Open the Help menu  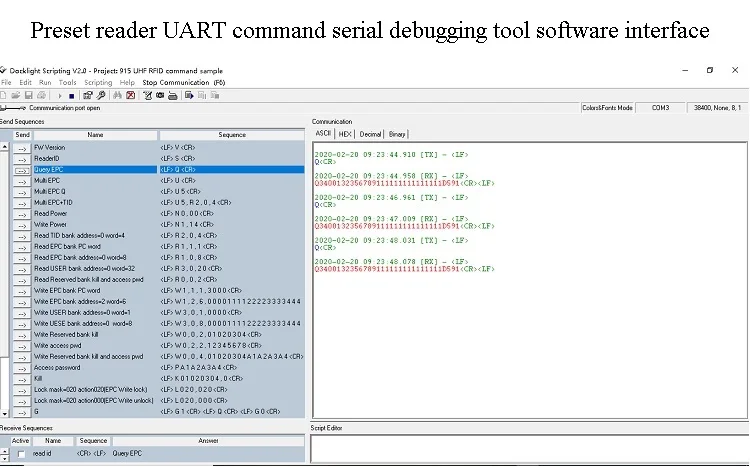click(x=127, y=82)
